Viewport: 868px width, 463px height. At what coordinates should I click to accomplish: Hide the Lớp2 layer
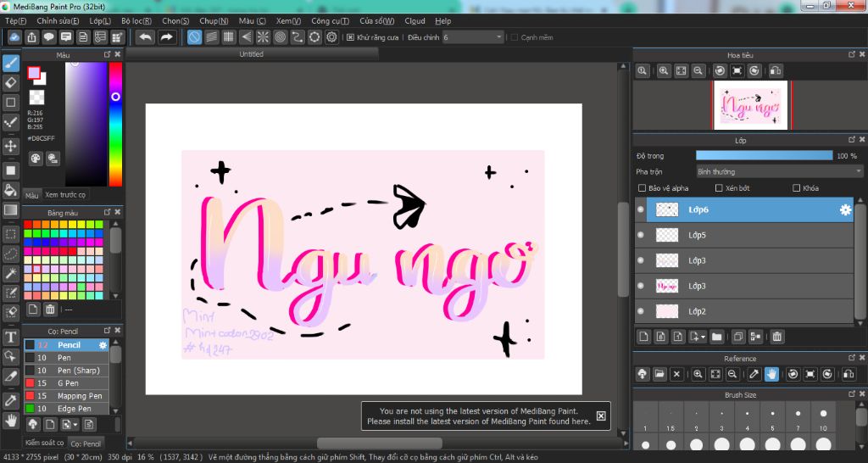[x=641, y=311]
